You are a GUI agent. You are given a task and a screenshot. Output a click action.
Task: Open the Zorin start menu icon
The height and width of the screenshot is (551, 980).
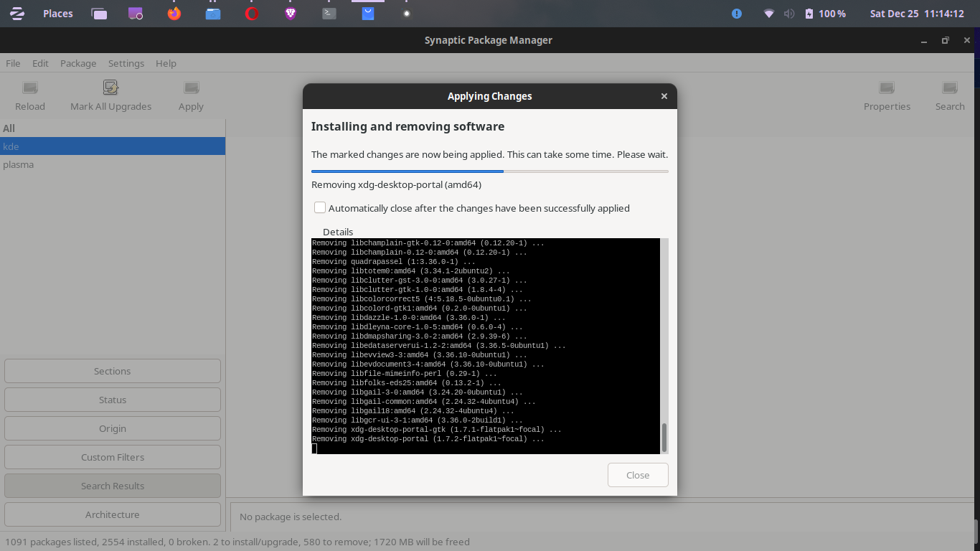click(17, 14)
